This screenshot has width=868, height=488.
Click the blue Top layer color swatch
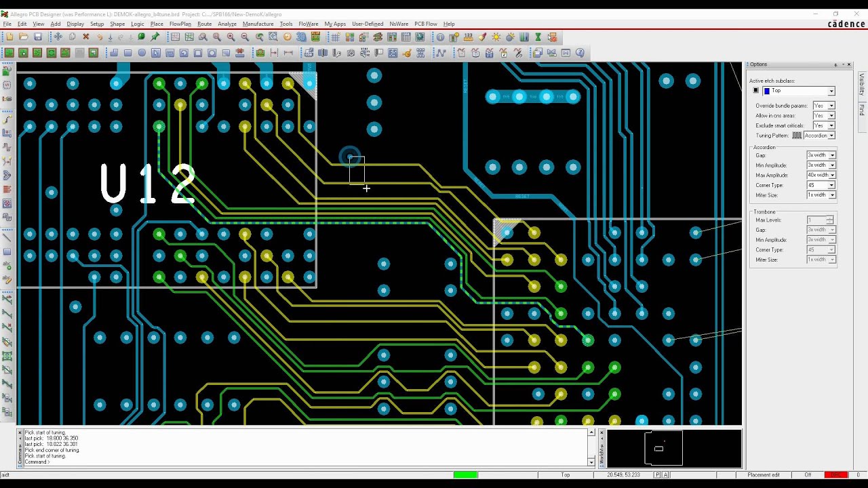pos(767,91)
